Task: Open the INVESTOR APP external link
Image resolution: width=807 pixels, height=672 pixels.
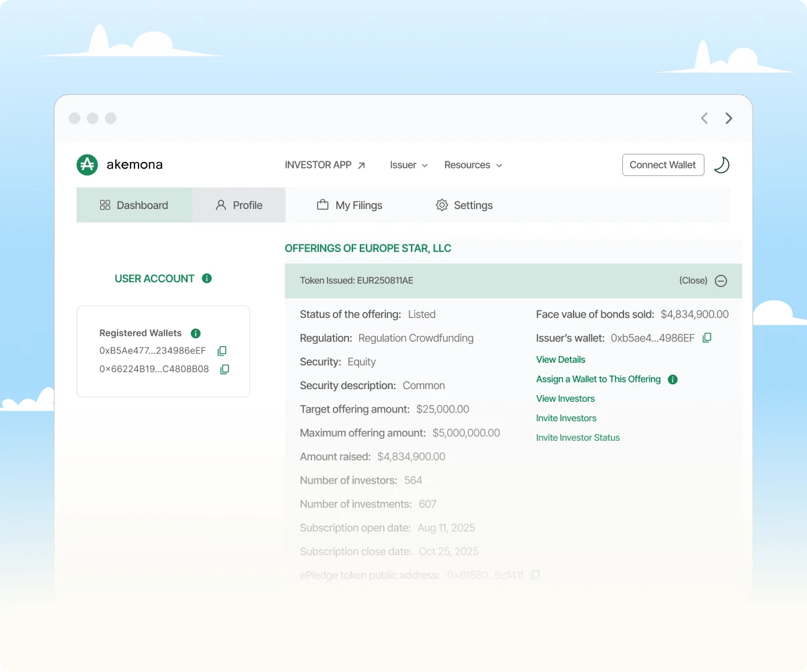Action: [x=325, y=165]
